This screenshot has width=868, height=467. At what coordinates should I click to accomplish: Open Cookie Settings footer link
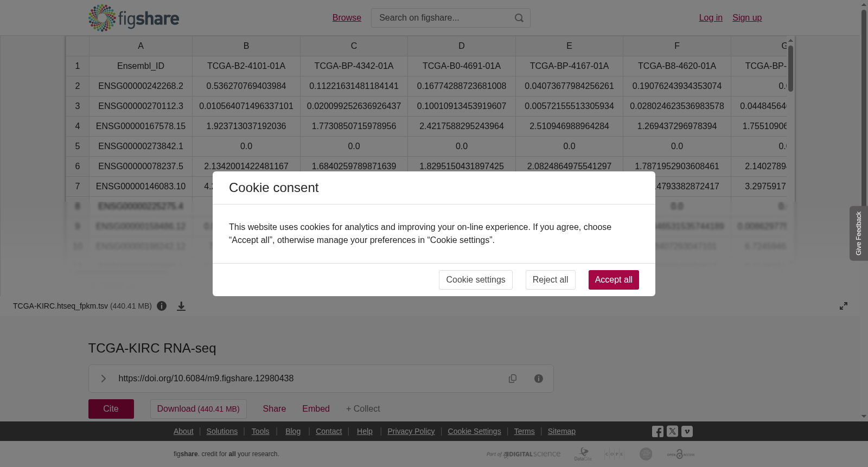(x=475, y=431)
